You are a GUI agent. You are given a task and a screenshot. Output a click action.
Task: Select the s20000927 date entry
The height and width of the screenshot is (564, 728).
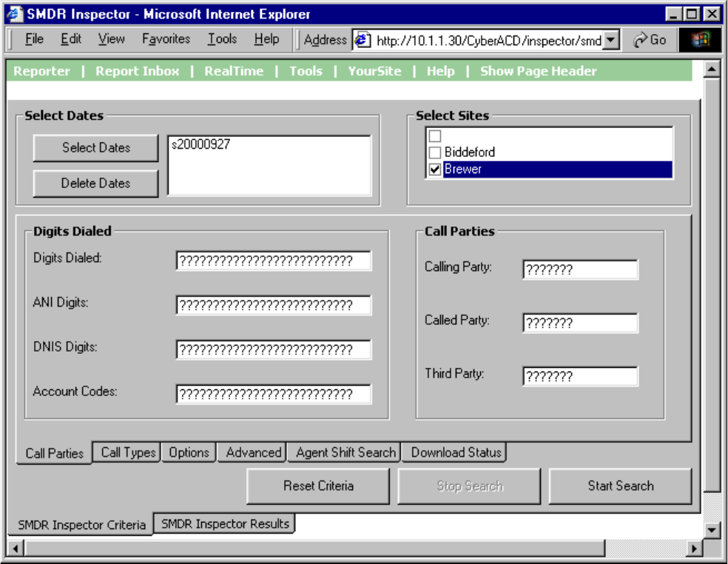(x=200, y=144)
